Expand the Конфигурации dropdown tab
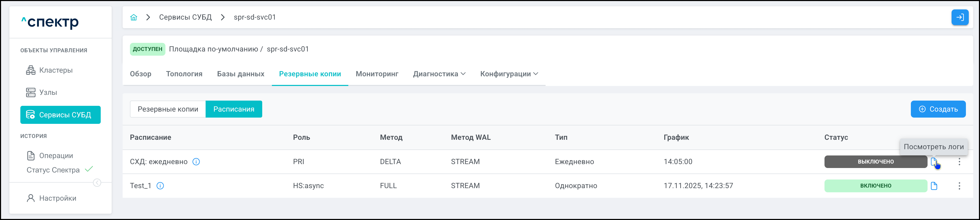This screenshot has height=220, width=980. (x=509, y=74)
